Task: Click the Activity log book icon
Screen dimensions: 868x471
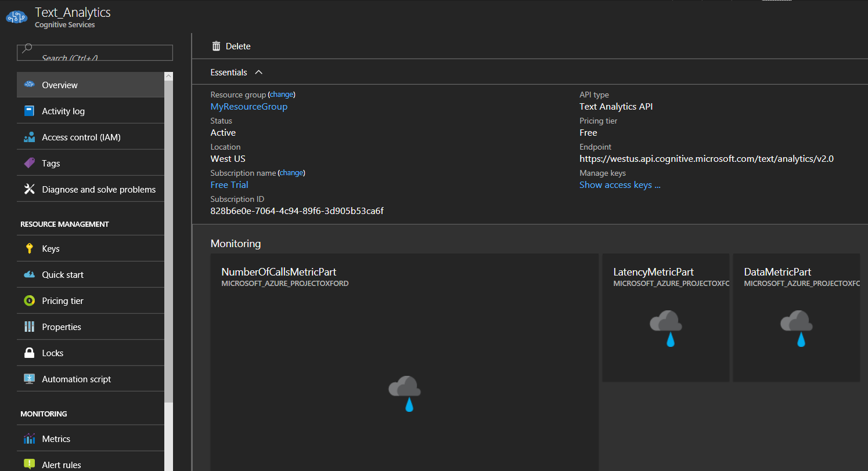Action: coord(29,111)
